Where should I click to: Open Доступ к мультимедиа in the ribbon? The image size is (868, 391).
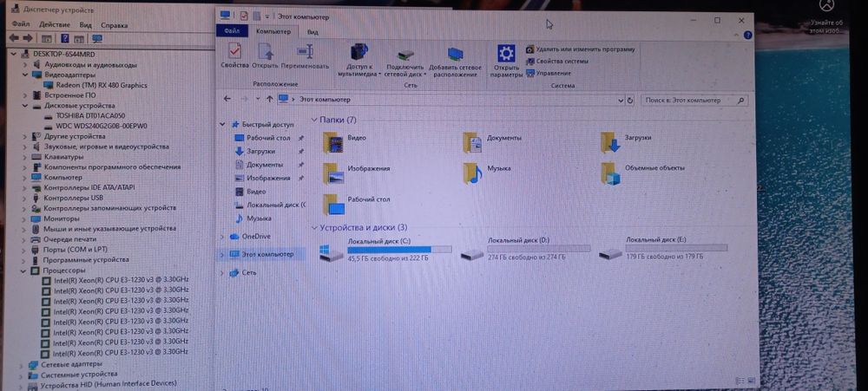[x=358, y=60]
